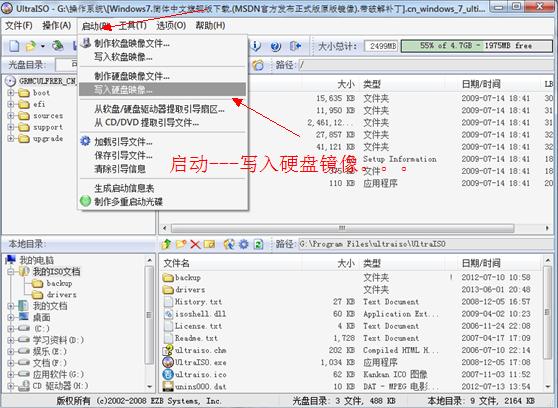This screenshot has height=408, width=558.
Task: Select the License.txt file row
Action: pos(351,326)
